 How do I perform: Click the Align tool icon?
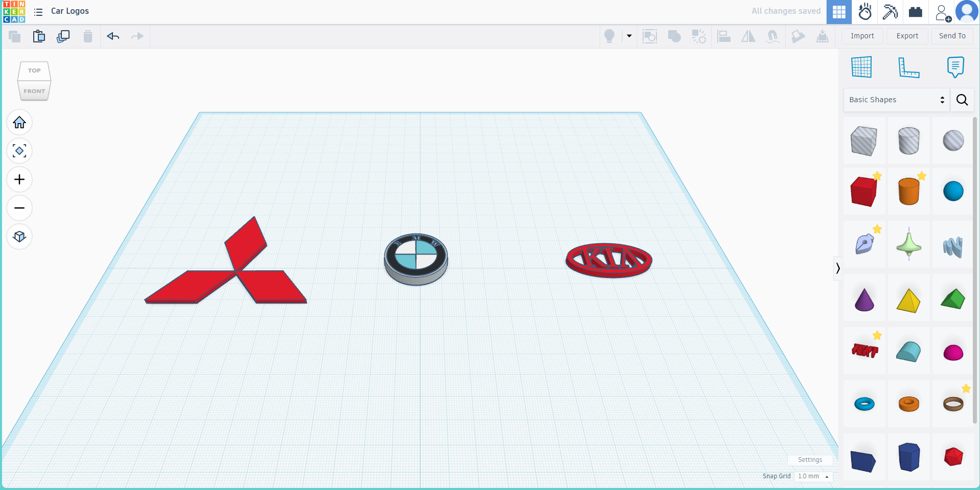click(724, 36)
